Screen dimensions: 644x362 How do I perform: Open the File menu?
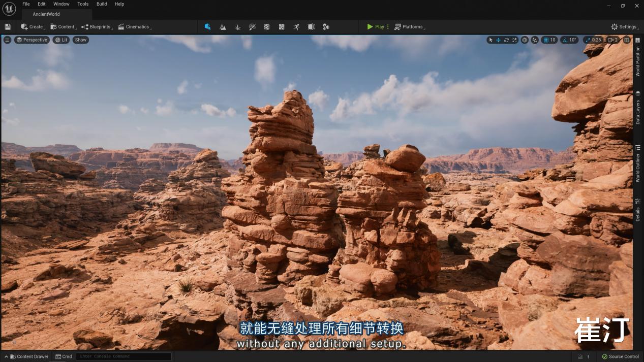[26, 4]
